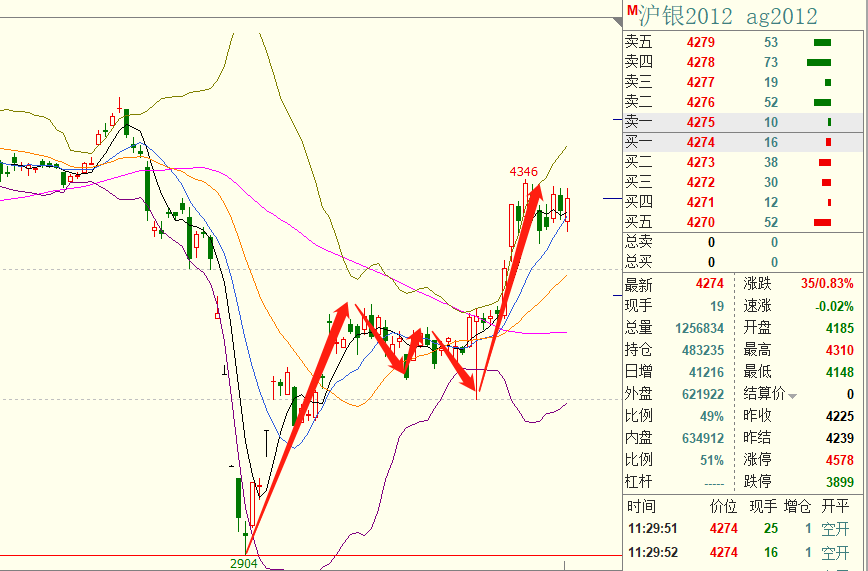Select the 买三 volume 30
The width and height of the screenshot is (868, 571).
point(771,182)
